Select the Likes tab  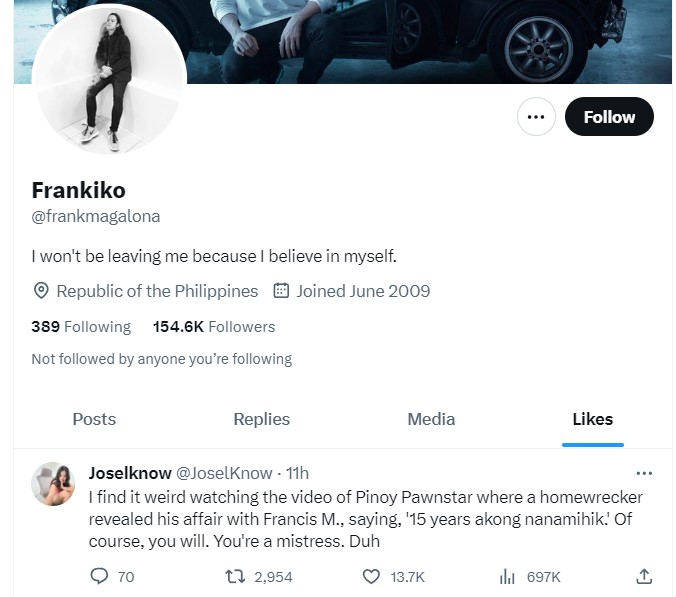point(593,419)
